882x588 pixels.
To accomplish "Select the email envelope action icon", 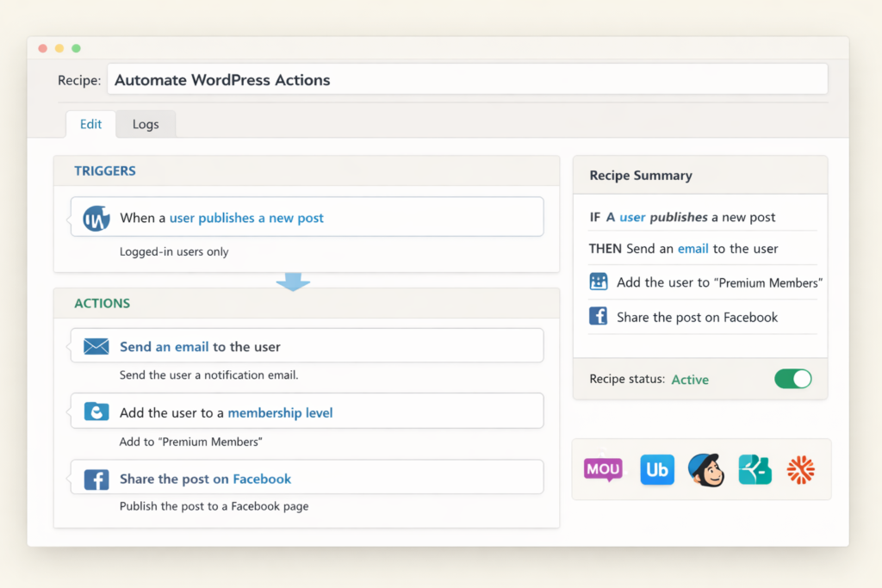I will [x=96, y=345].
